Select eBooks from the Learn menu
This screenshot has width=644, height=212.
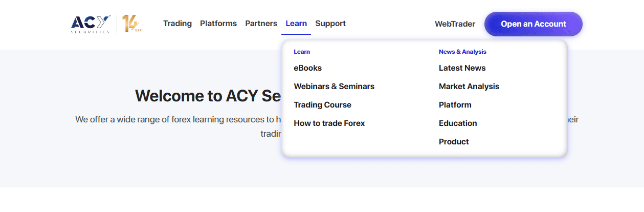click(307, 68)
